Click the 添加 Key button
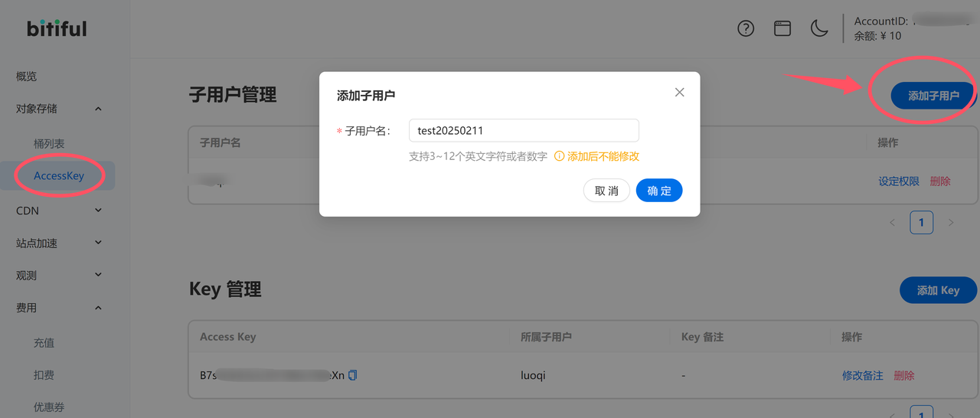The image size is (980, 418). 938,290
